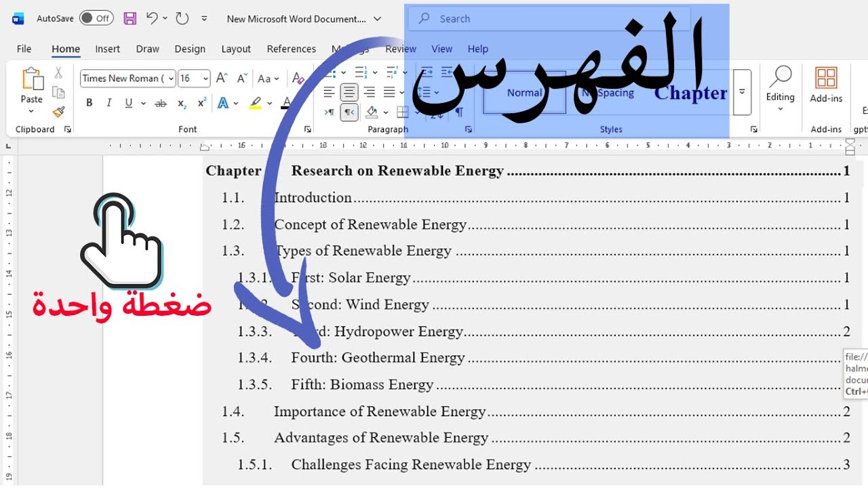Click the Clear All Formatting icon

(x=298, y=79)
